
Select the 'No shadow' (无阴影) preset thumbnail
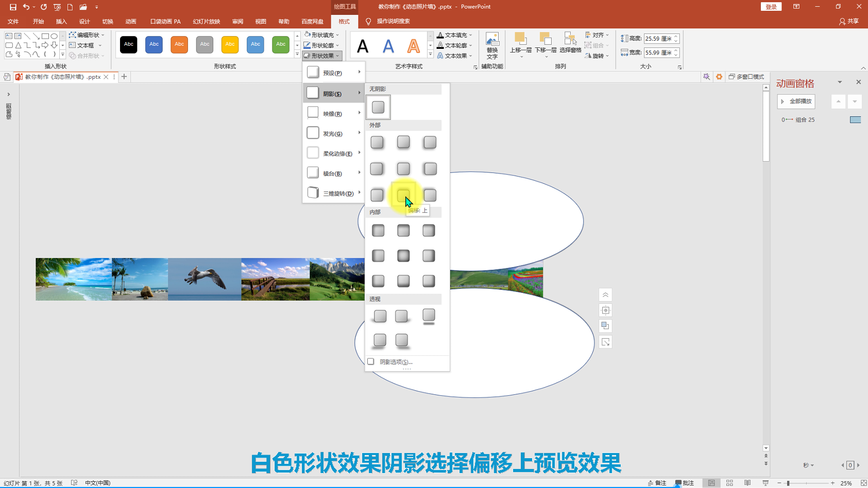tap(378, 107)
